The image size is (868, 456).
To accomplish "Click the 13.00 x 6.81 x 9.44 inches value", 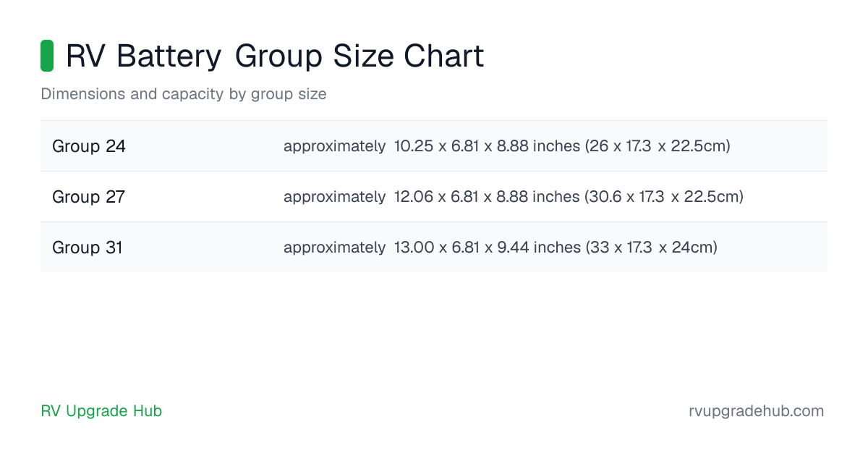I will [488, 248].
